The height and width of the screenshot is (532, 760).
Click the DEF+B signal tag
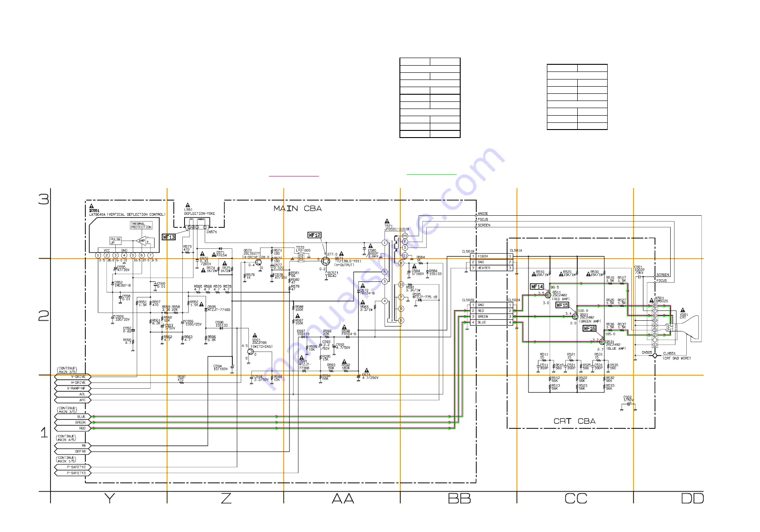click(73, 452)
